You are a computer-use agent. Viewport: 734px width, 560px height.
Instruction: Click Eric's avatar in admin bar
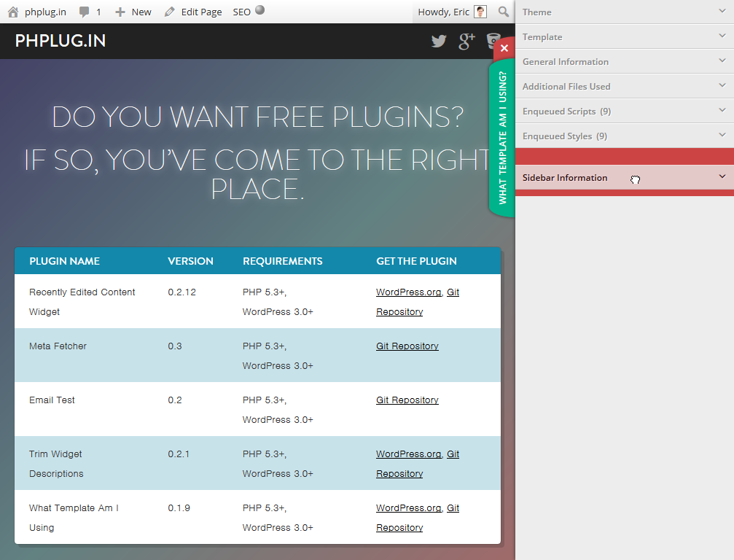pos(480,12)
